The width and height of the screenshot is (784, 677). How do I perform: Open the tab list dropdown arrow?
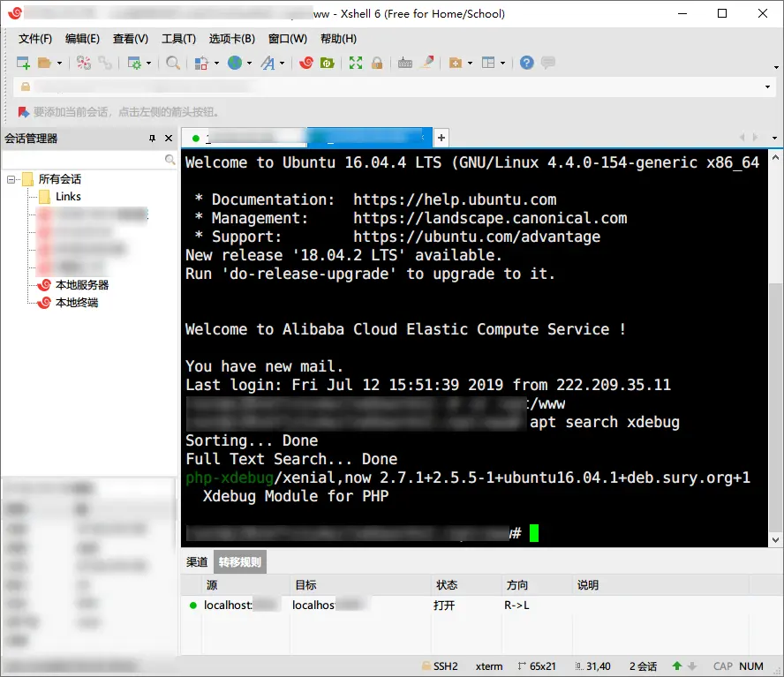click(774, 138)
